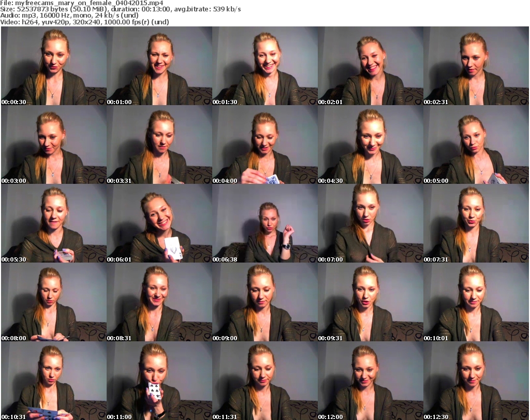The image size is (530, 420).
Task: Click the 00:10:31 thumbnail
Action: click(x=54, y=381)
